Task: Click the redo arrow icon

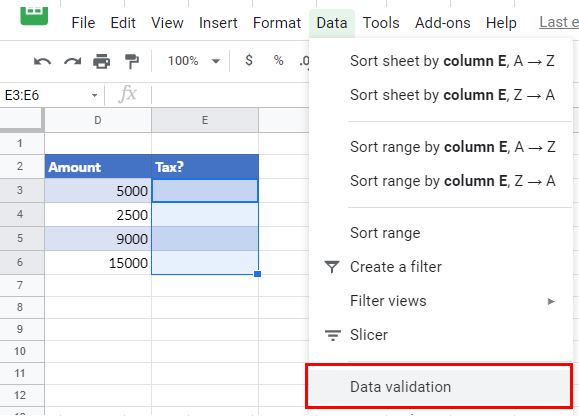Action: point(72,61)
